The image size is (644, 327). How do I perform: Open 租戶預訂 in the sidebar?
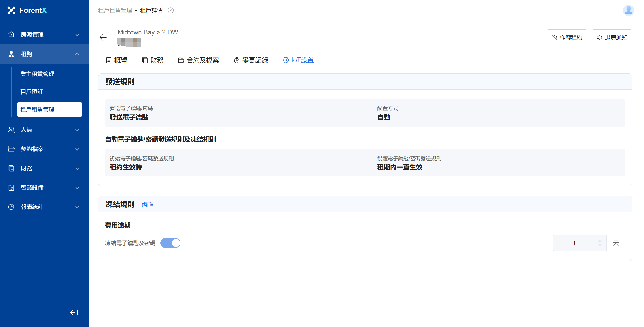coord(32,92)
